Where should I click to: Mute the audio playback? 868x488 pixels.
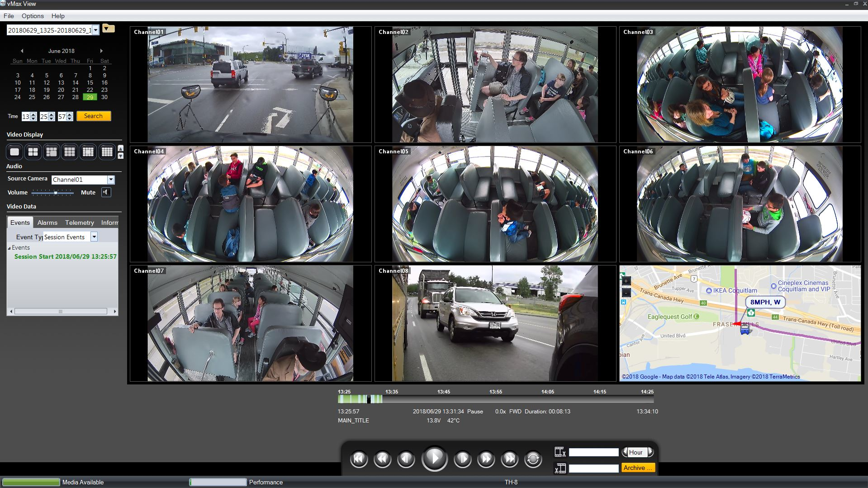click(106, 192)
